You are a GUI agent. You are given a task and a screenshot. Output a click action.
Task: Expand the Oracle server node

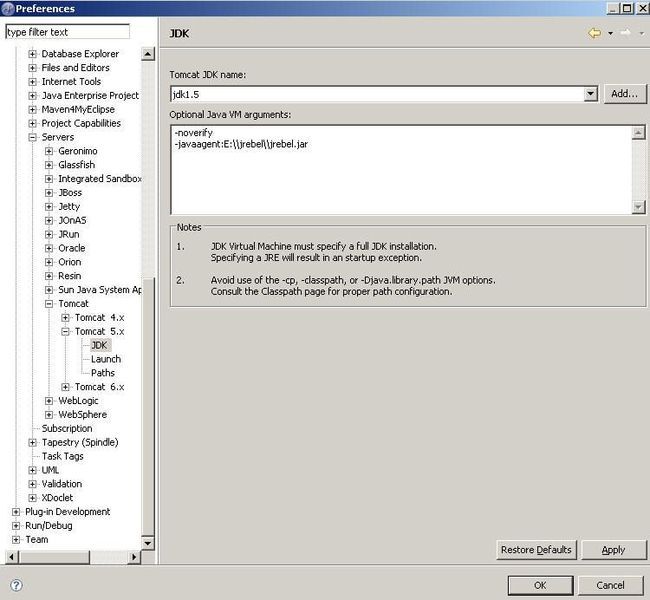49,248
